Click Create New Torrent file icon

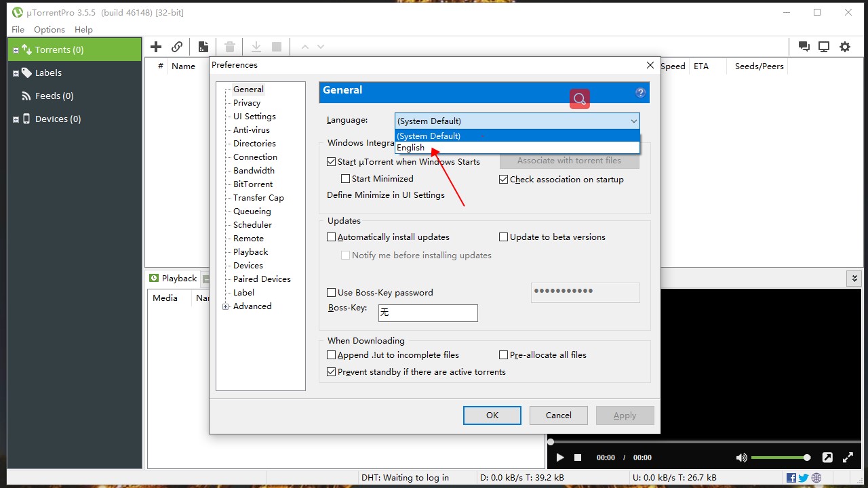pyautogui.click(x=203, y=47)
